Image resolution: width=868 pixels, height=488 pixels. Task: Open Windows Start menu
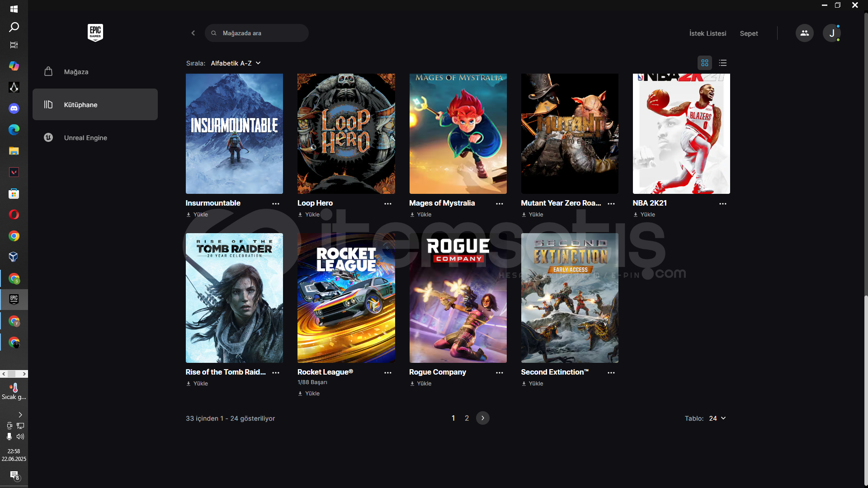14,9
